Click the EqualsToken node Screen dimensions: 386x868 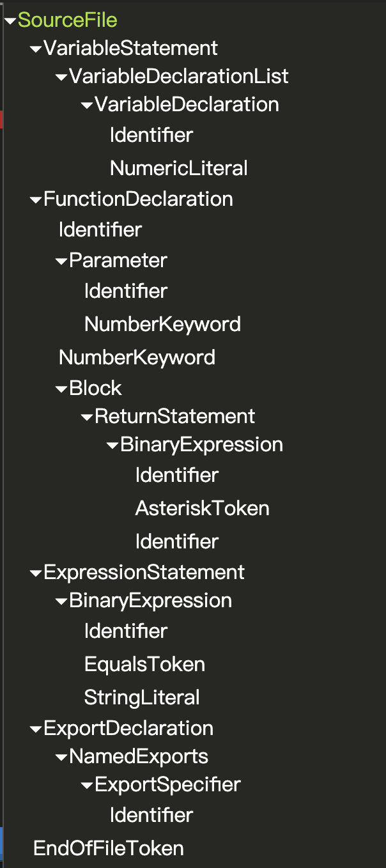pyautogui.click(x=144, y=664)
